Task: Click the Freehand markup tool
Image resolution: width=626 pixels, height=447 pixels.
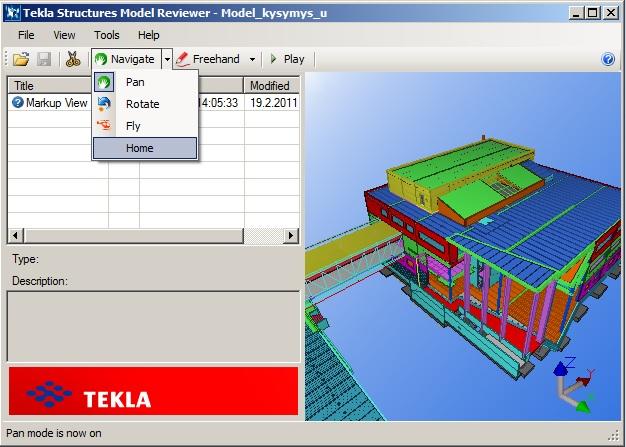Action: [x=208, y=59]
